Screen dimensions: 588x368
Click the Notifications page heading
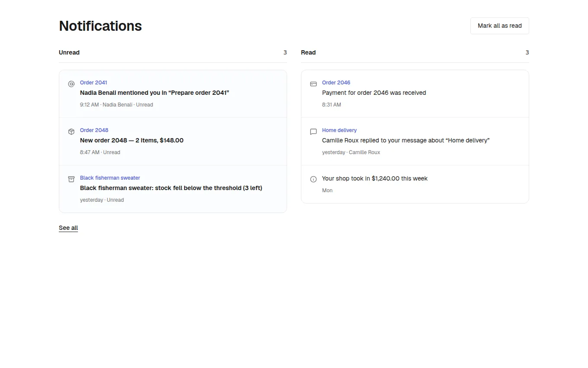tap(100, 26)
